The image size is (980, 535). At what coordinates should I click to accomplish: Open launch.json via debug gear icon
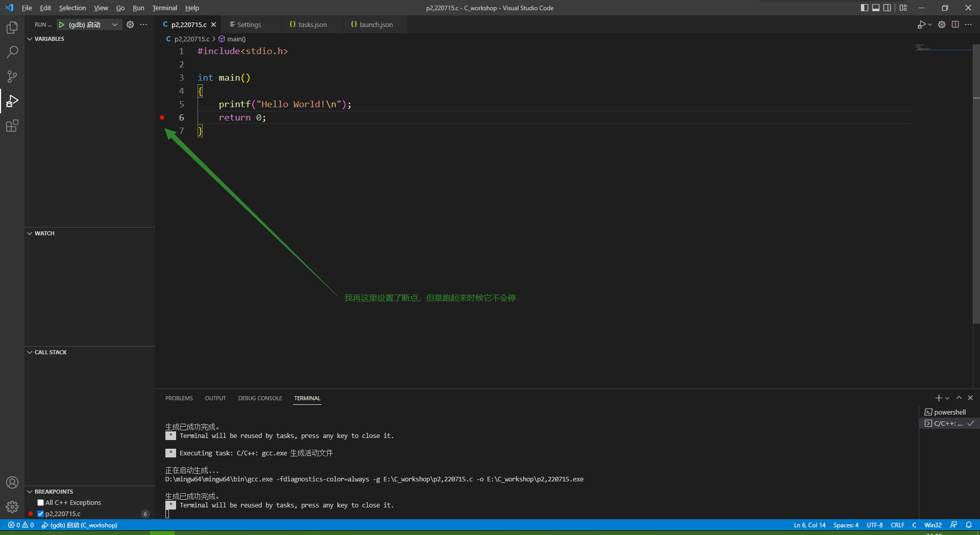tap(130, 25)
